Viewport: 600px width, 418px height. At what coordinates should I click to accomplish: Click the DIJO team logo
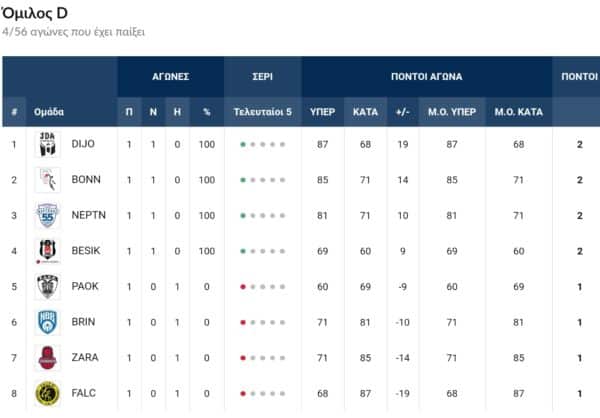tap(48, 144)
